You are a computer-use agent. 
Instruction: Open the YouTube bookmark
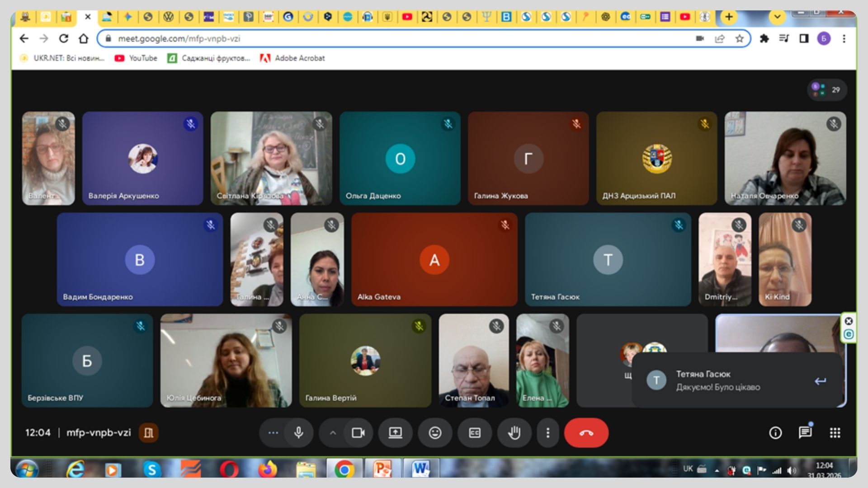coord(136,58)
